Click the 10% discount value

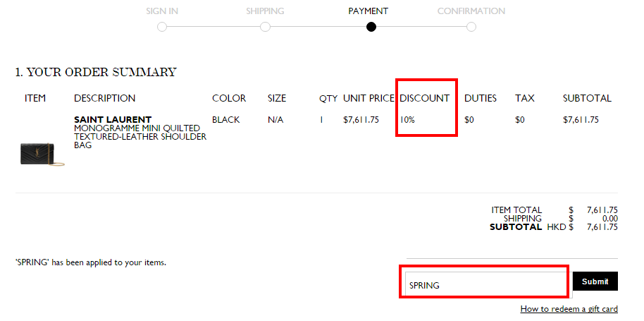pos(407,120)
